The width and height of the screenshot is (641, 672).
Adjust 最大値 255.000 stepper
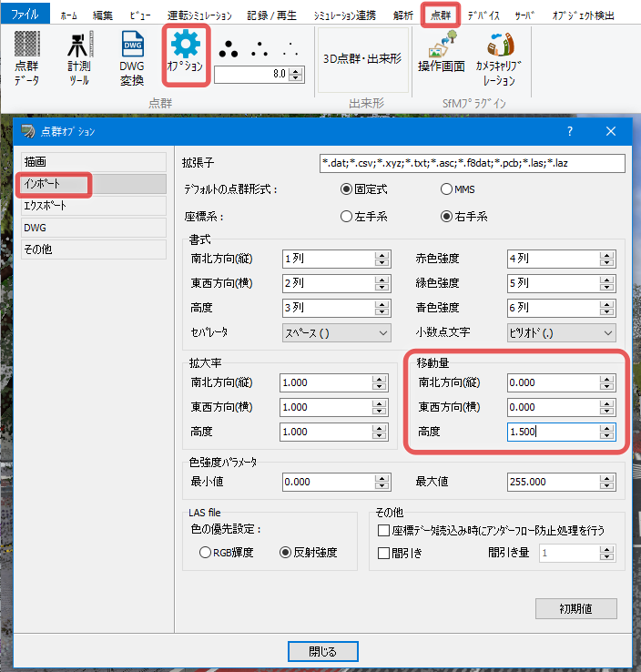pyautogui.click(x=606, y=482)
